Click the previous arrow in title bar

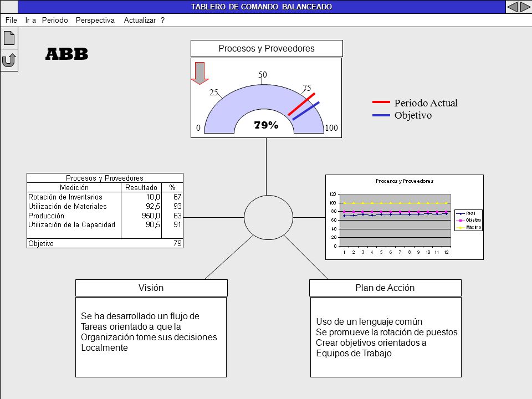click(x=512, y=7)
